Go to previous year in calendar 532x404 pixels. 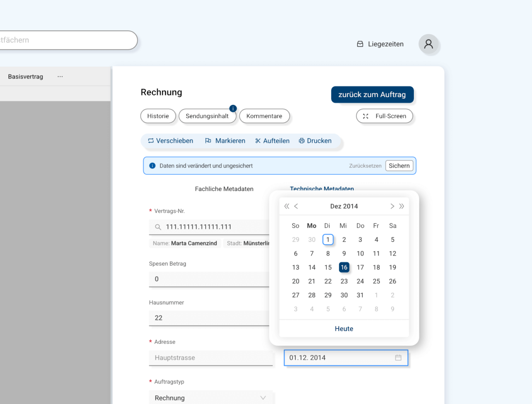point(287,206)
